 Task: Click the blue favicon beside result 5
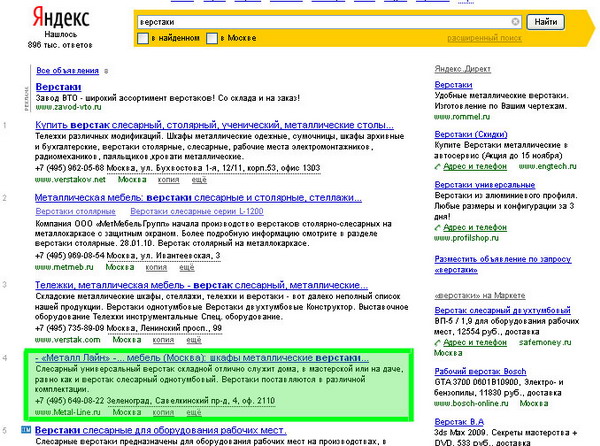[x=26, y=430]
